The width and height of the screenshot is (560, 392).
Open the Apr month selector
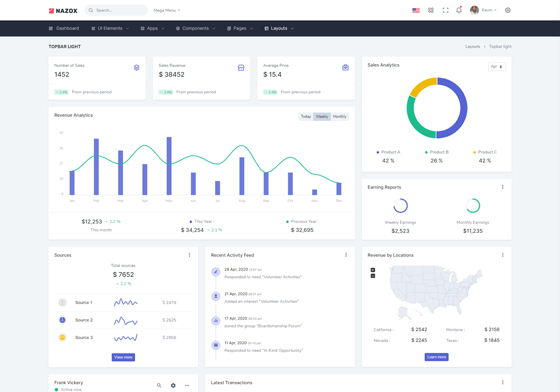point(496,66)
